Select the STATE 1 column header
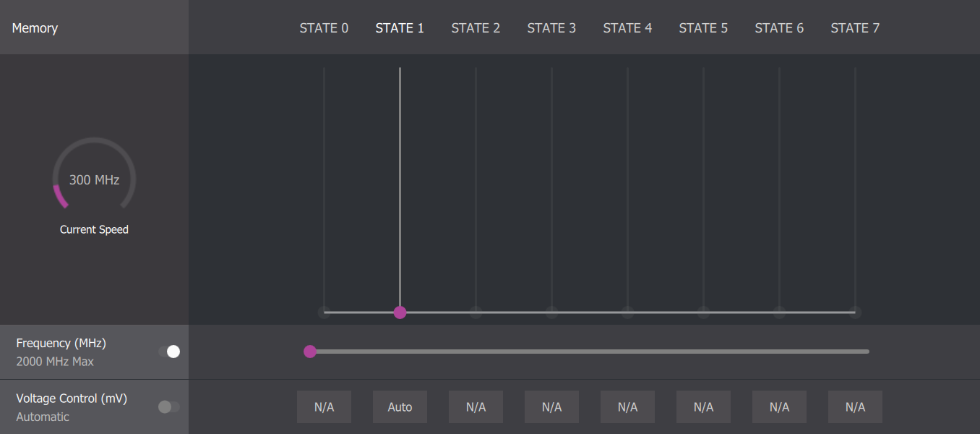The width and height of the screenshot is (980, 434). 400,28
